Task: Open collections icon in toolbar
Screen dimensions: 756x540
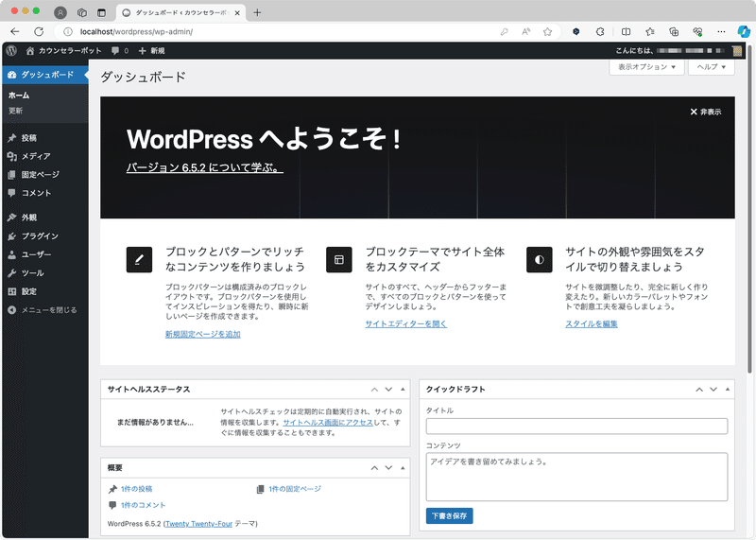Action: (x=674, y=32)
